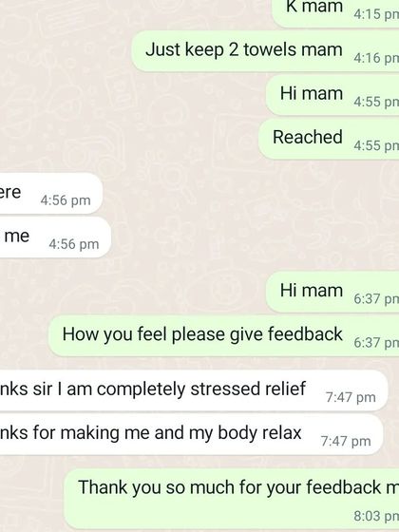Tap the 'Reached' message bubble
This screenshot has height=532, width=399.
pos(329,139)
